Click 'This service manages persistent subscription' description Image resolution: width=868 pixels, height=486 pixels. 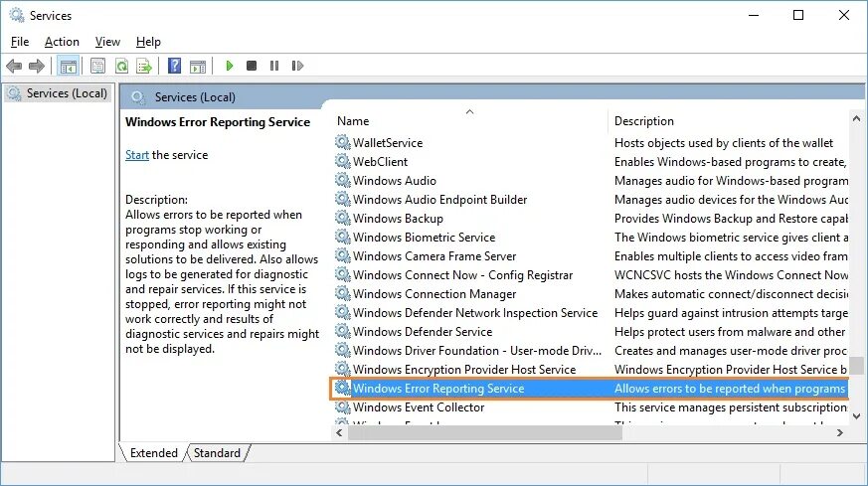tap(731, 407)
